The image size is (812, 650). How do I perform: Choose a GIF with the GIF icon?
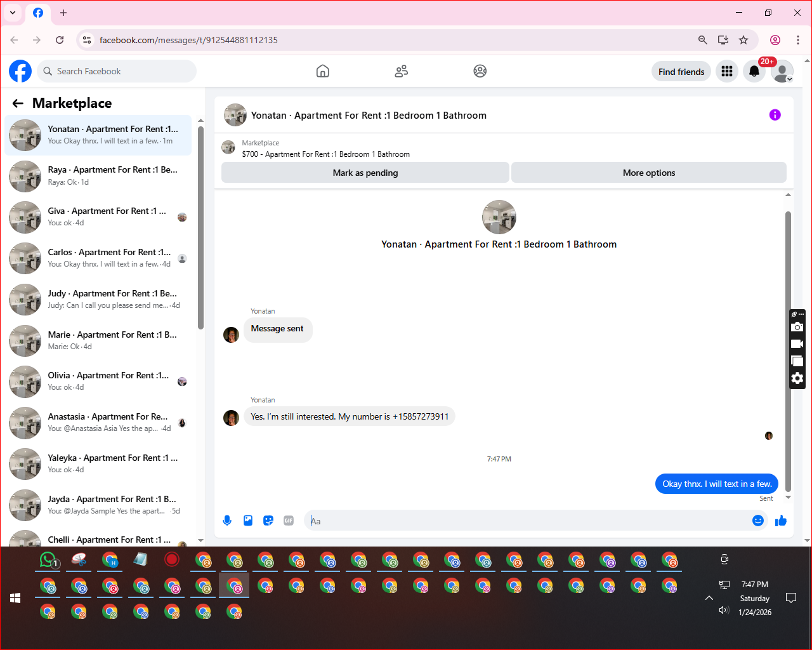click(289, 521)
